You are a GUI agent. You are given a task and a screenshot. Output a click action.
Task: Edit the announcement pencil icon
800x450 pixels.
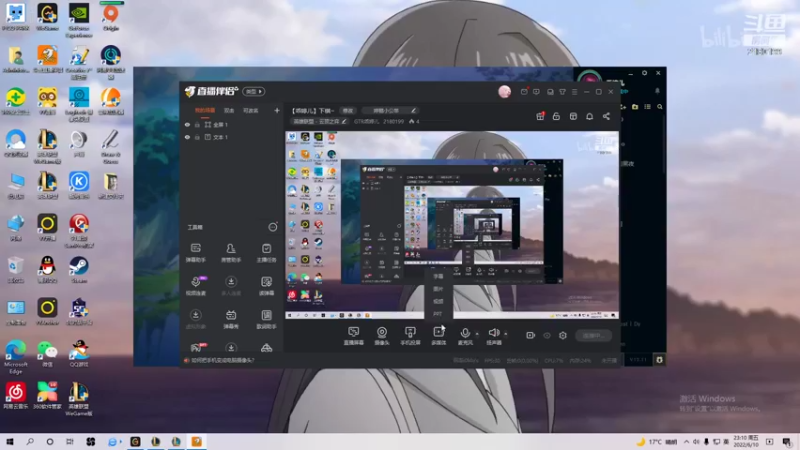(414, 111)
